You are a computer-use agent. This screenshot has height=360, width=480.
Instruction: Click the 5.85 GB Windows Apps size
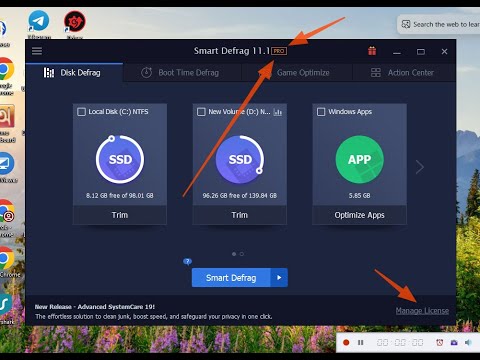(x=359, y=196)
